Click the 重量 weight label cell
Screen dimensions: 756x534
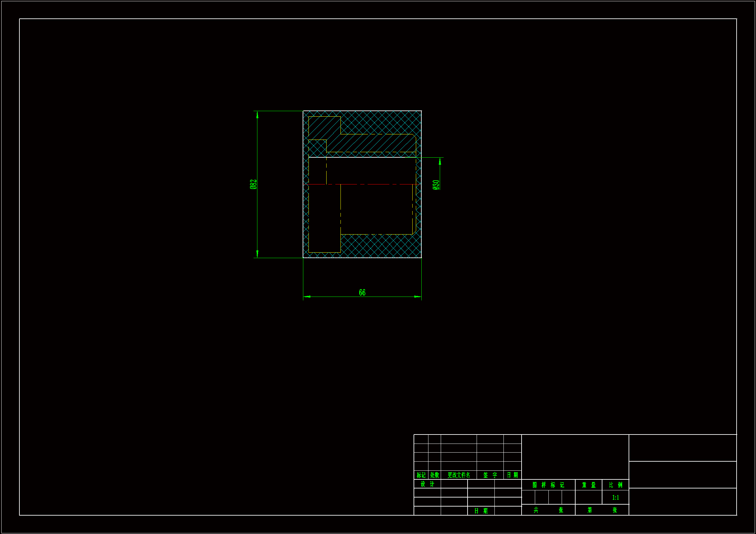click(589, 485)
